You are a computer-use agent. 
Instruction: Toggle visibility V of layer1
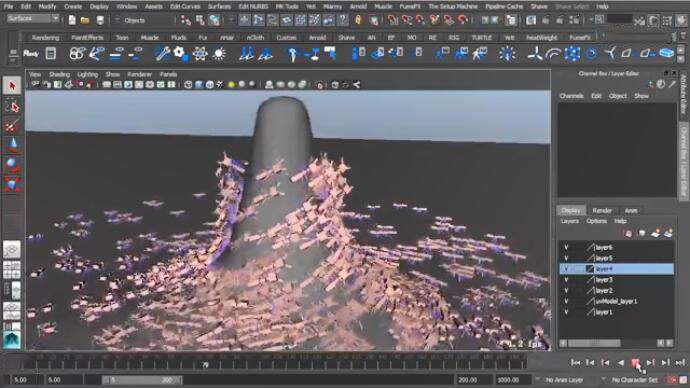point(566,312)
